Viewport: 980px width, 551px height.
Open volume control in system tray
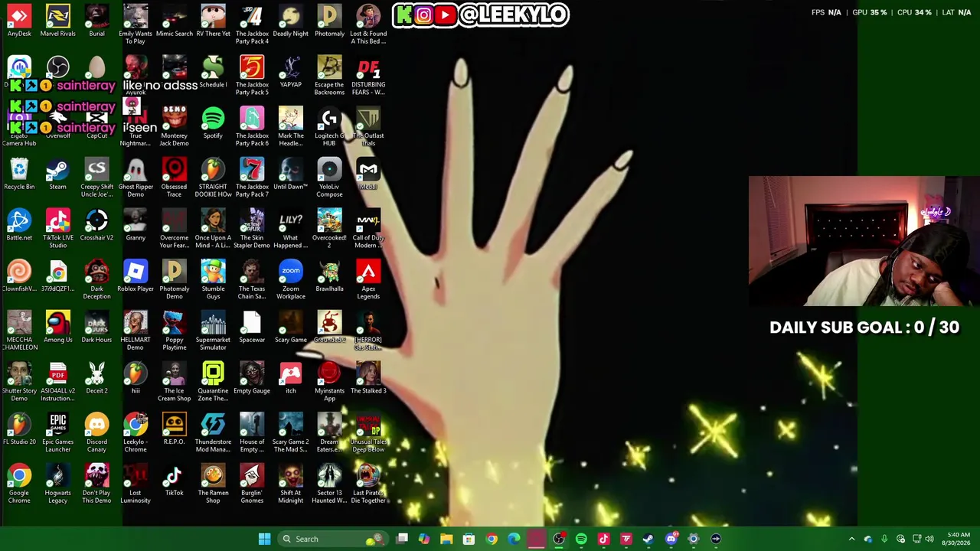[x=929, y=539]
